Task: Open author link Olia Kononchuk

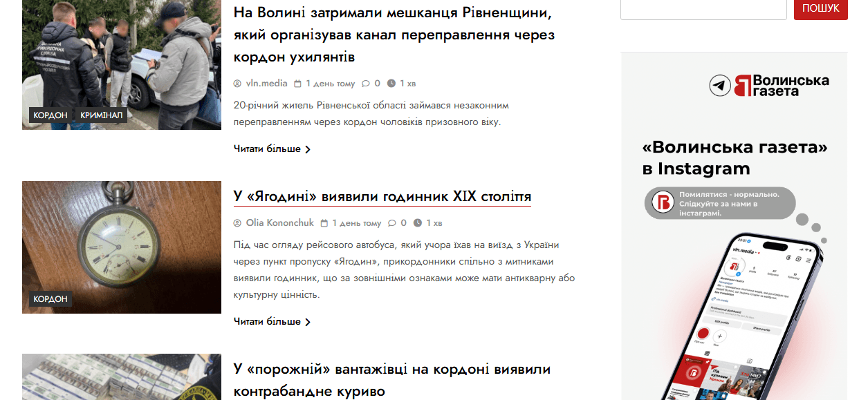Action: coord(279,223)
